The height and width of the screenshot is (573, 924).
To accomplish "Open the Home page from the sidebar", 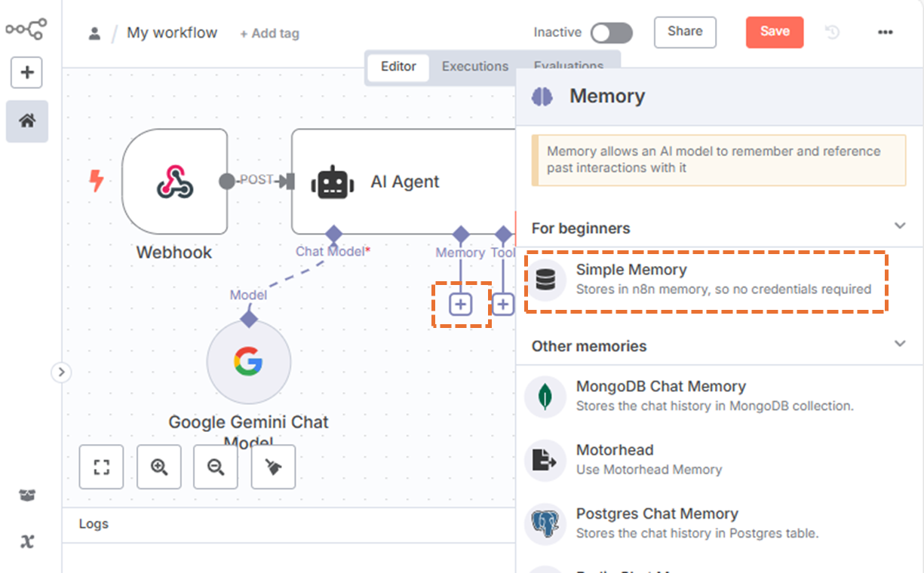I will pos(27,121).
